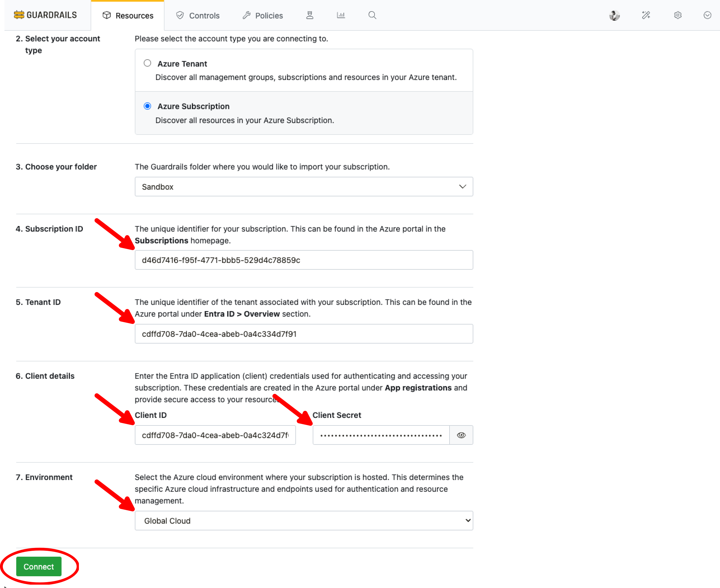Open the Sandbox folder dropdown

point(303,187)
